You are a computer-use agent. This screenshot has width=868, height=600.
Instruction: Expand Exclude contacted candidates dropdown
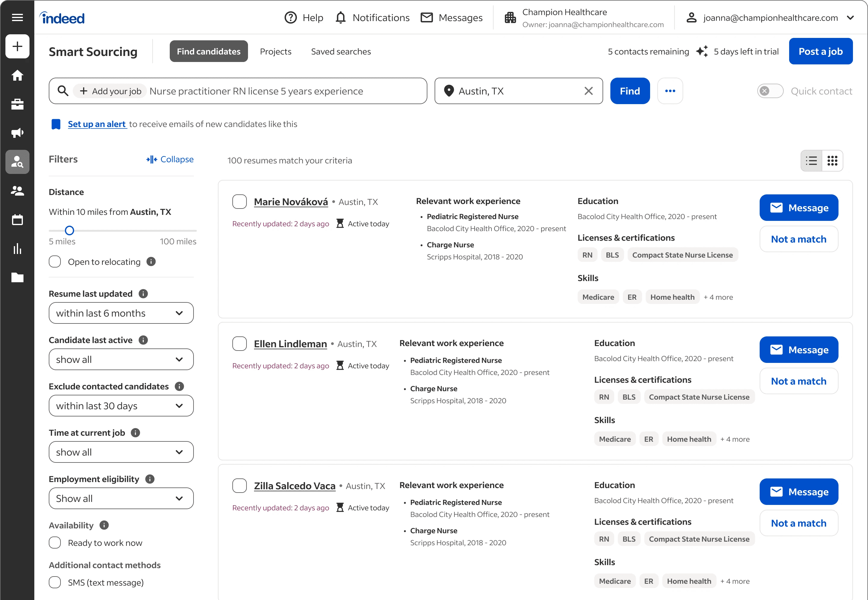tap(121, 406)
